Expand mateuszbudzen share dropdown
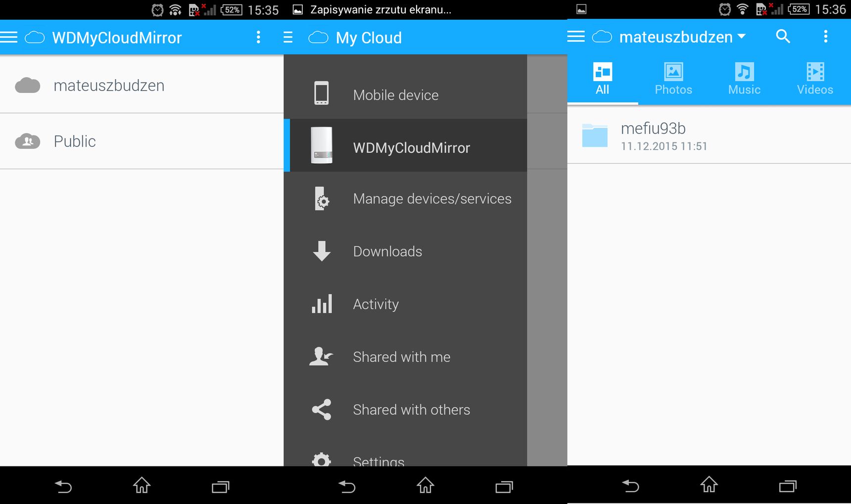851x504 pixels. [x=683, y=37]
